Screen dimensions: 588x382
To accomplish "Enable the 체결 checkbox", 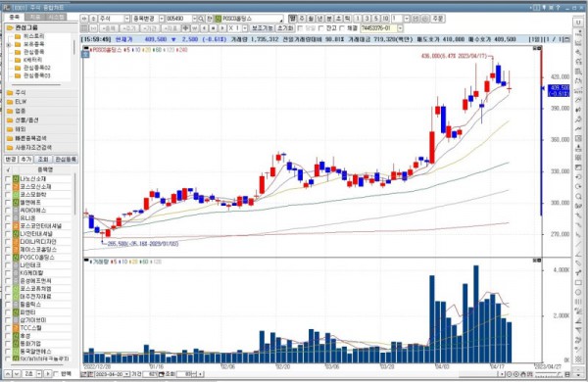I will 342,28.
